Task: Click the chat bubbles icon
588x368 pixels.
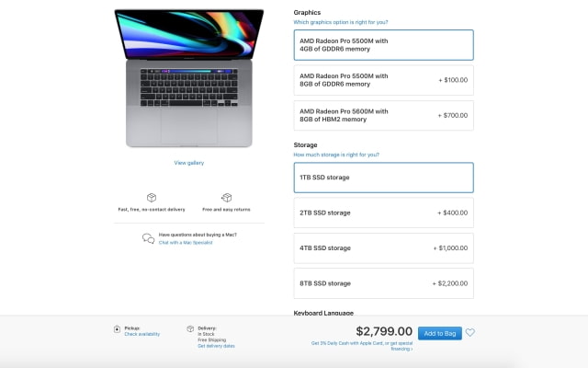Action: 148,238
